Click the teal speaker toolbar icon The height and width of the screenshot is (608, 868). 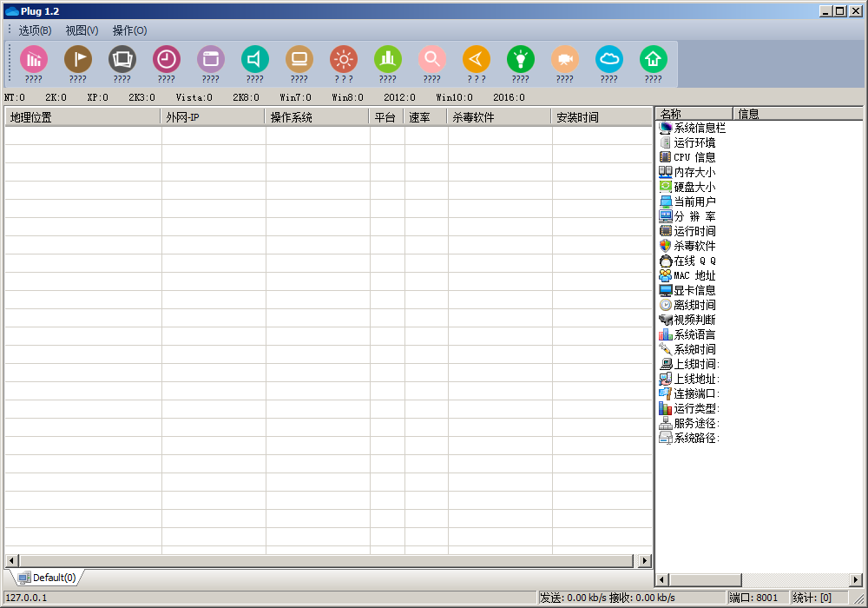254,59
